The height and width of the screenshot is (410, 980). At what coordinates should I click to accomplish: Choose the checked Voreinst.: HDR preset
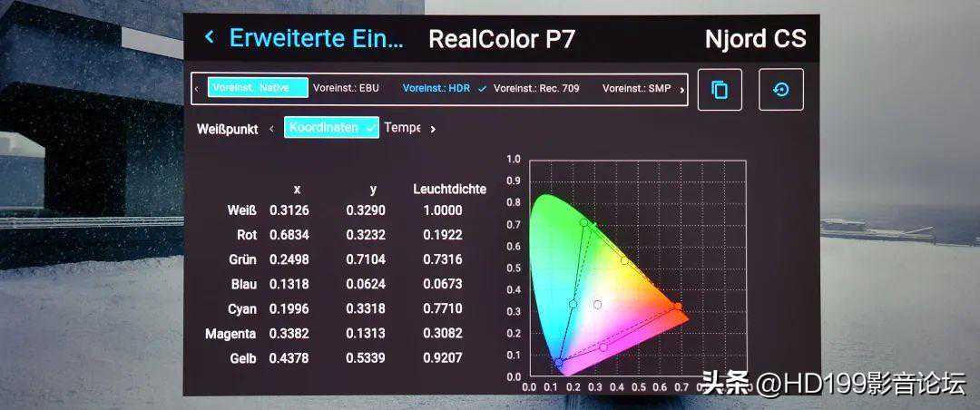(444, 88)
